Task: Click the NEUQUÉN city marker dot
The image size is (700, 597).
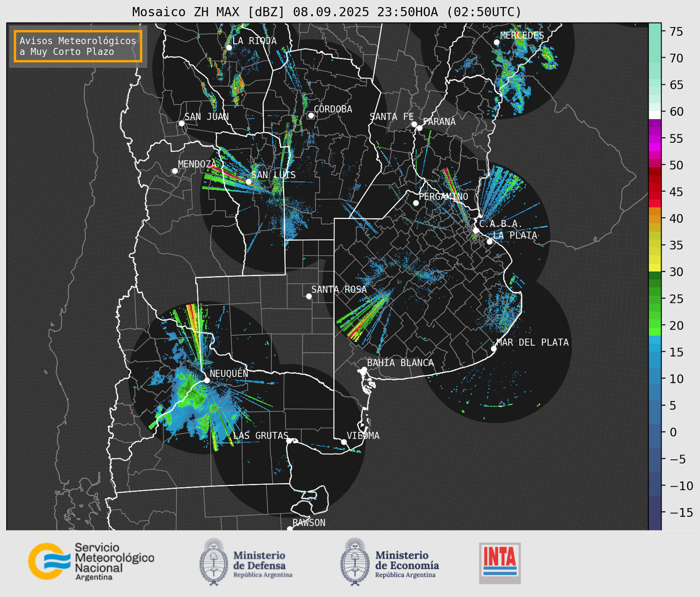Action: [x=207, y=380]
